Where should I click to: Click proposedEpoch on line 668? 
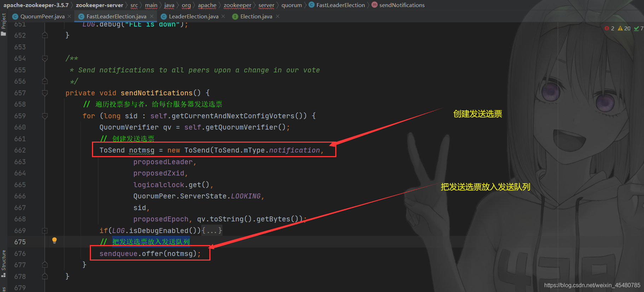[161, 219]
